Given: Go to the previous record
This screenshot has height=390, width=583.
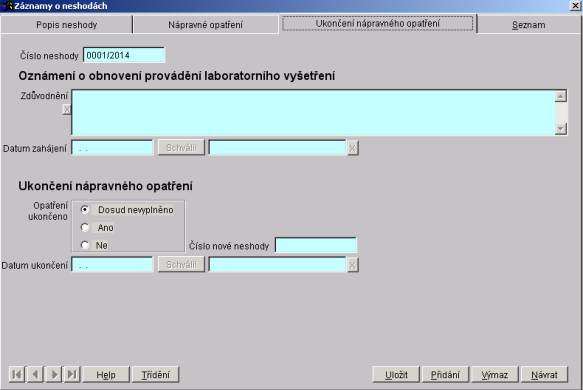Looking at the screenshot, I should 35,374.
